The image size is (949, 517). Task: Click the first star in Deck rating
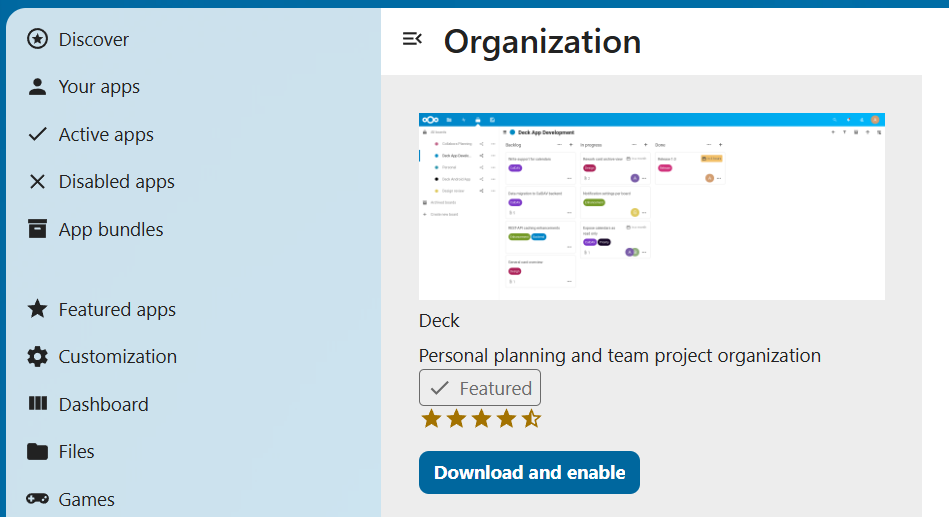tap(431, 419)
